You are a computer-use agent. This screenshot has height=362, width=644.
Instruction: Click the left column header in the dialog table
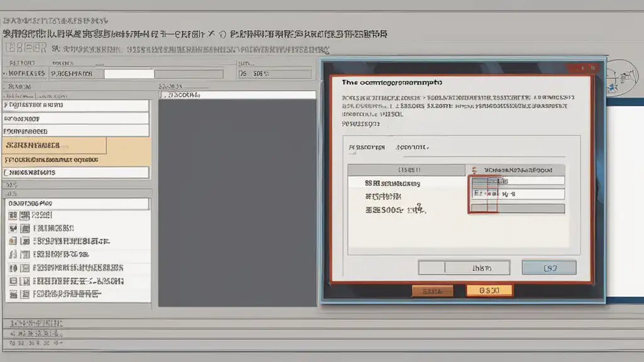407,170
